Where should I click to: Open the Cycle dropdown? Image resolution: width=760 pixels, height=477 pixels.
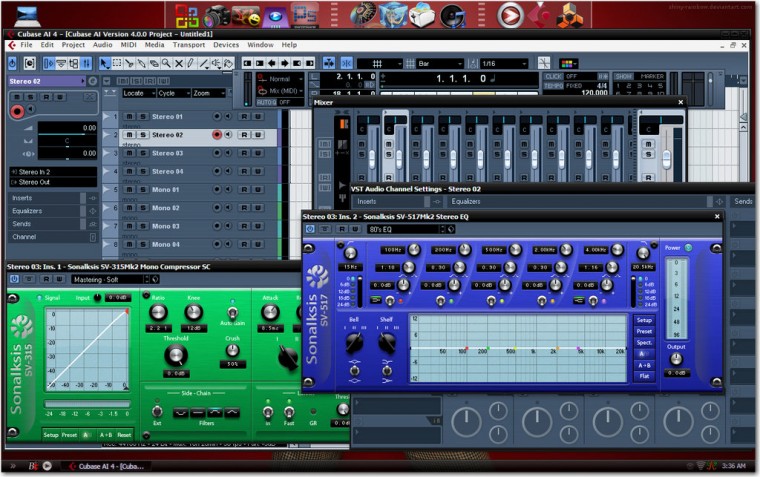(x=173, y=93)
